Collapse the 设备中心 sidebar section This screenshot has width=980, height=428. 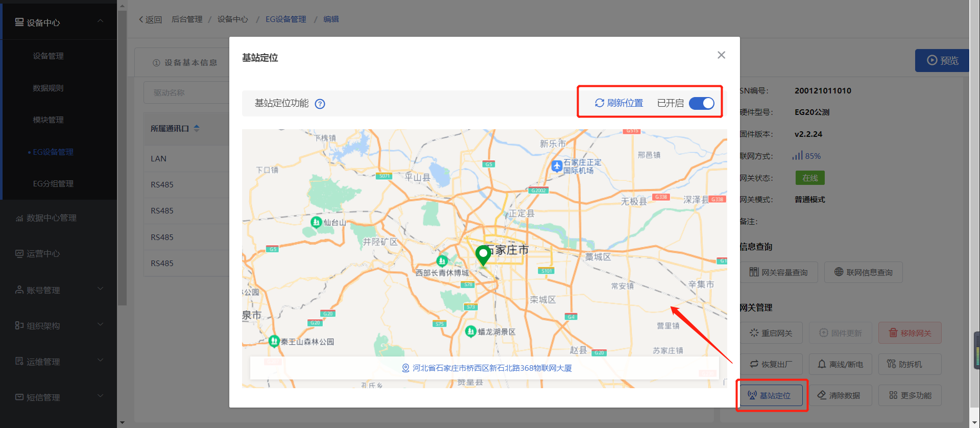[101, 21]
